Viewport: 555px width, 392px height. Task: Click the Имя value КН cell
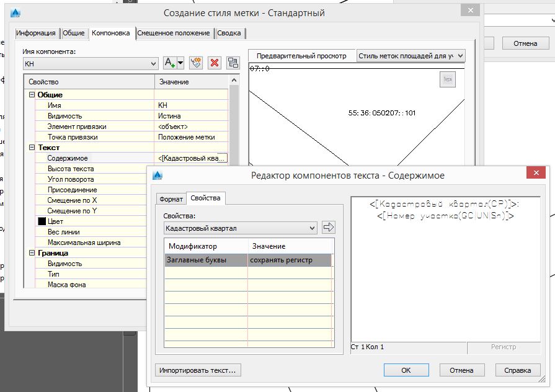pyautogui.click(x=191, y=105)
